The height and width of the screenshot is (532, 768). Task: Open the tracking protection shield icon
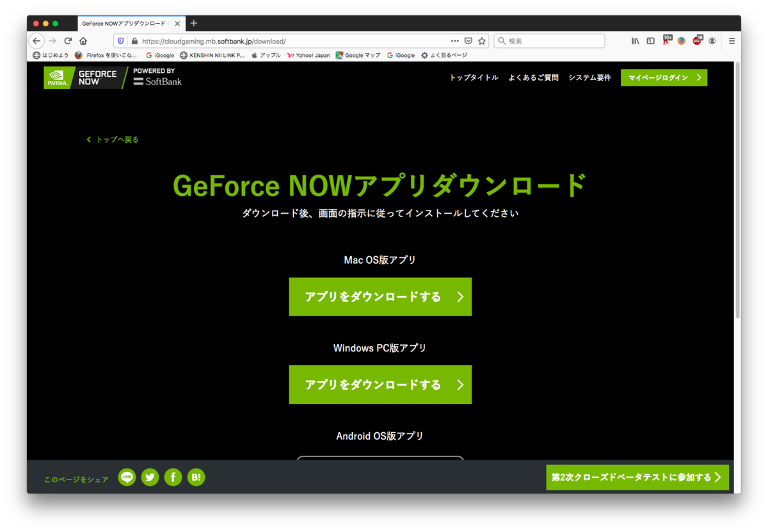pos(120,41)
